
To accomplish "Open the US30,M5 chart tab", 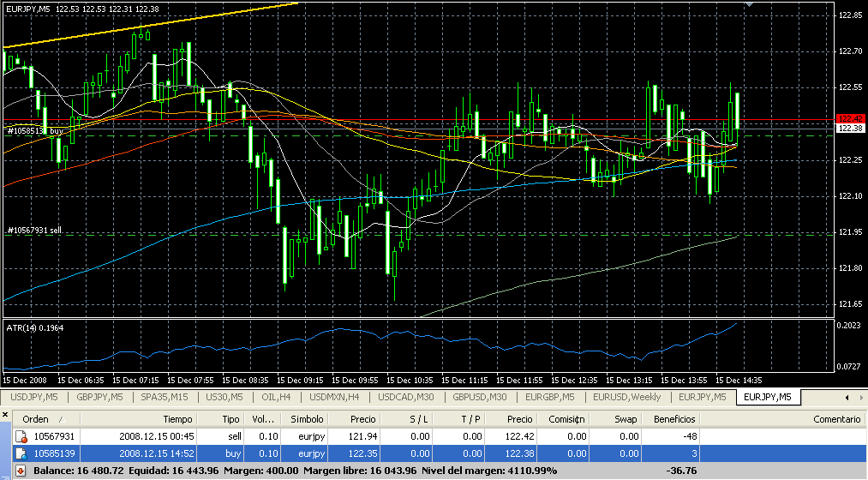I will (224, 397).
